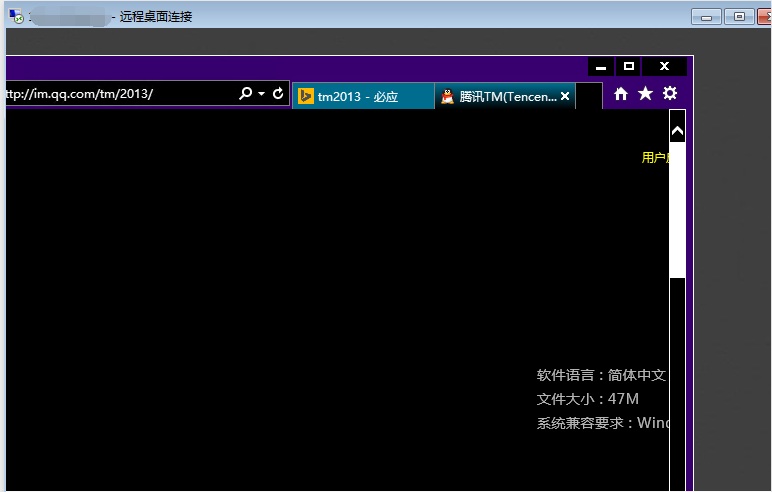Click the search magnifier in address bar

click(246, 94)
